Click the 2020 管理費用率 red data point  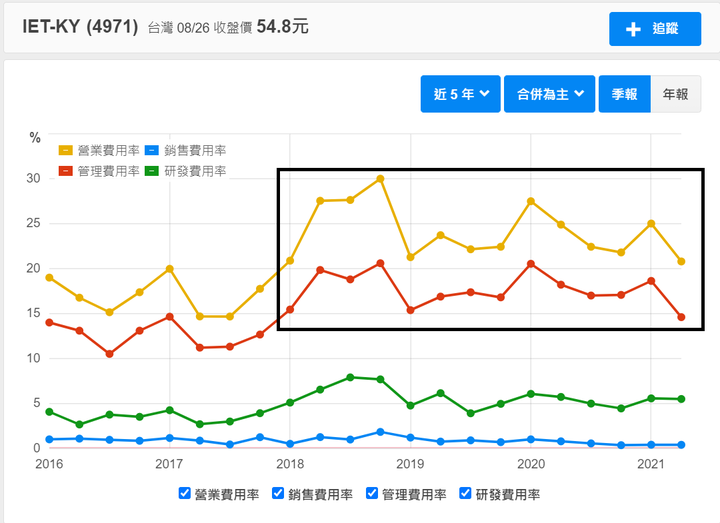[531, 264]
